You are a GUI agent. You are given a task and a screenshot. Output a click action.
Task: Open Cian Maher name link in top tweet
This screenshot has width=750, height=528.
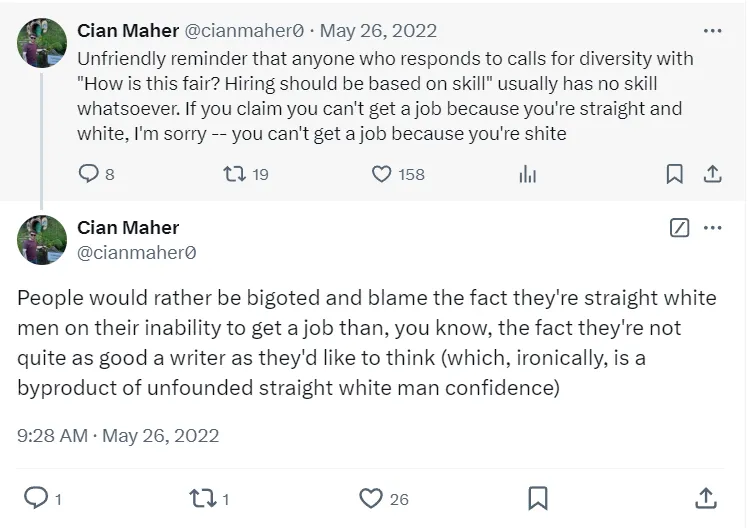pos(128,31)
